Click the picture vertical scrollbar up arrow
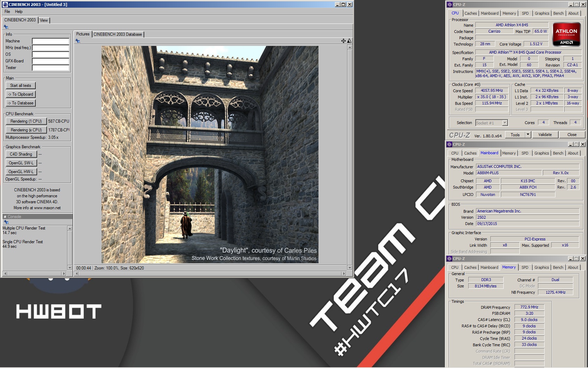Screen dimensions: 588x368 tap(350, 47)
